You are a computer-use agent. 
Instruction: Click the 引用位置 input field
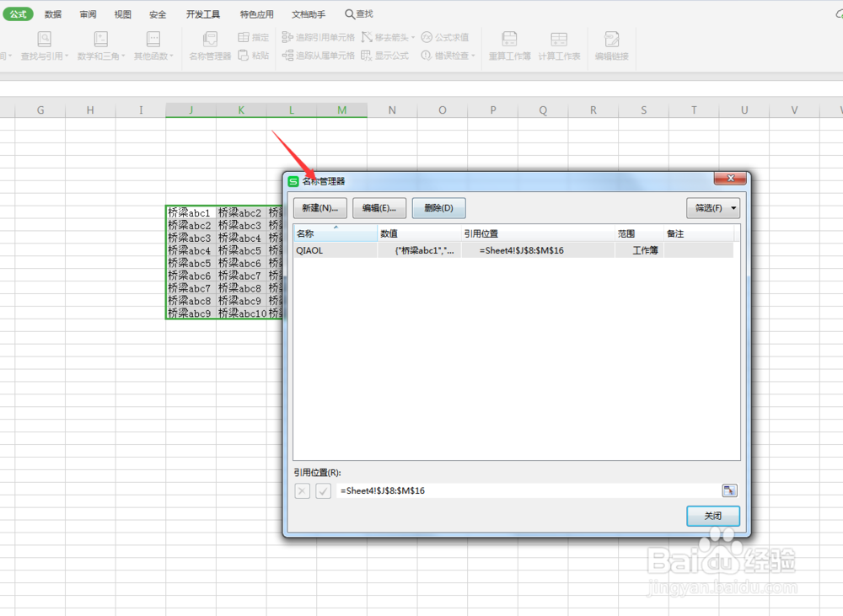pyautogui.click(x=527, y=490)
